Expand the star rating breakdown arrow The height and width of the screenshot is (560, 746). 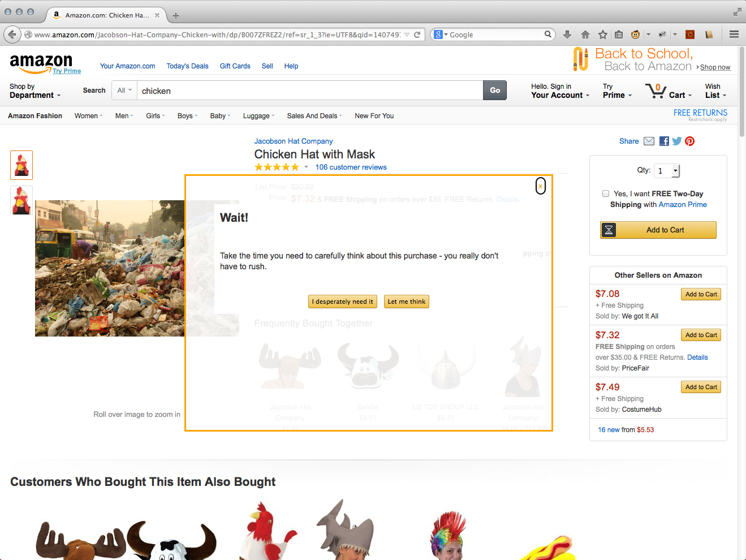click(306, 167)
